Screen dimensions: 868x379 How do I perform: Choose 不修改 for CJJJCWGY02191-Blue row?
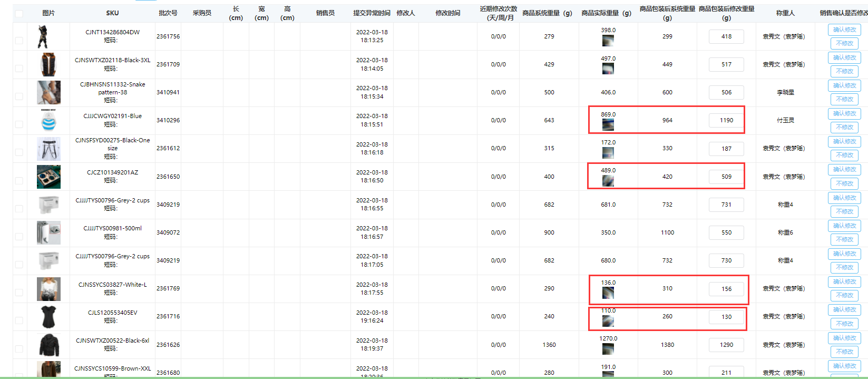coord(844,127)
